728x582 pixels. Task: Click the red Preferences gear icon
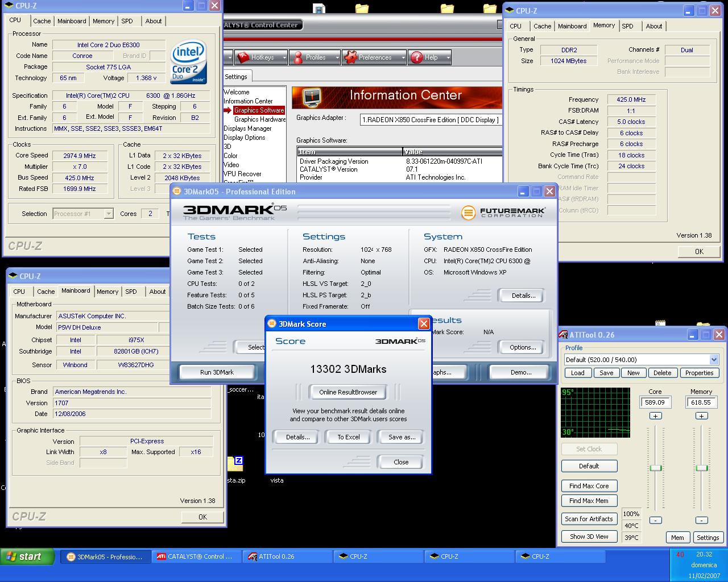coord(350,57)
